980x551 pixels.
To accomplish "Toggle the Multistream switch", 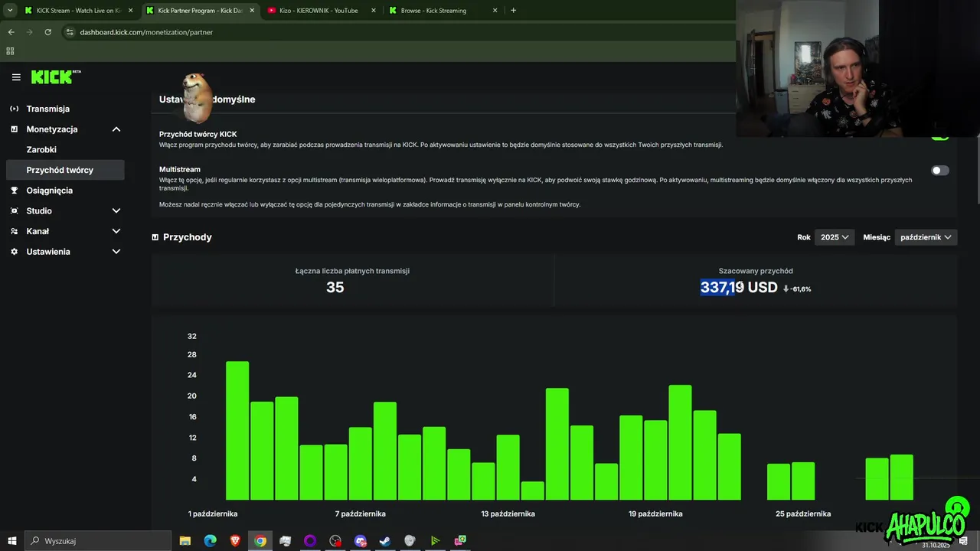I will pyautogui.click(x=939, y=171).
